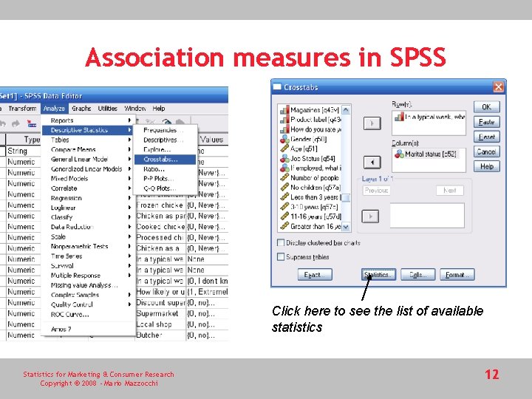This screenshot has height=399, width=532.
Task: Expand Descriptive Statistics submenu
Action: pyautogui.click(x=88, y=130)
